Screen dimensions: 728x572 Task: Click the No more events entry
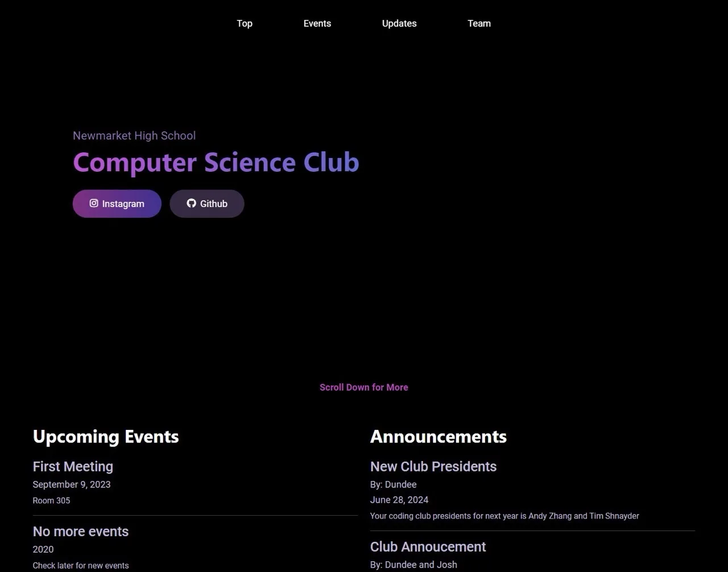click(x=80, y=531)
